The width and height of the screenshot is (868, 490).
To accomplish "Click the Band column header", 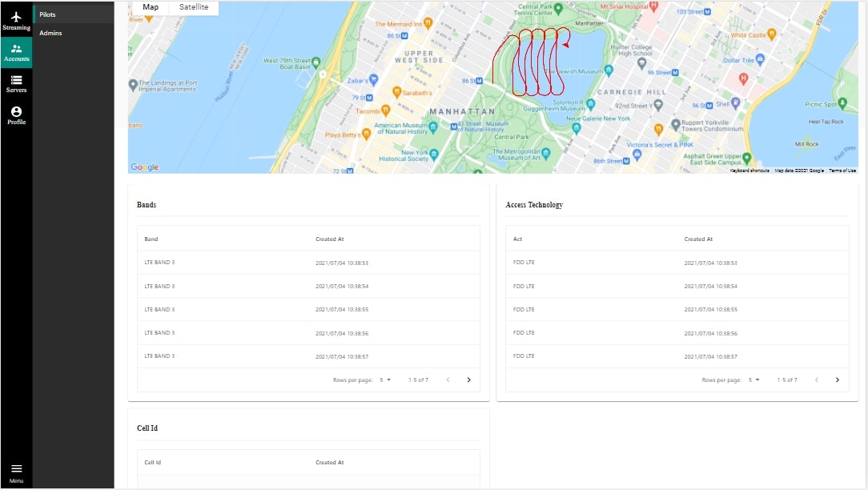I will tap(151, 239).
